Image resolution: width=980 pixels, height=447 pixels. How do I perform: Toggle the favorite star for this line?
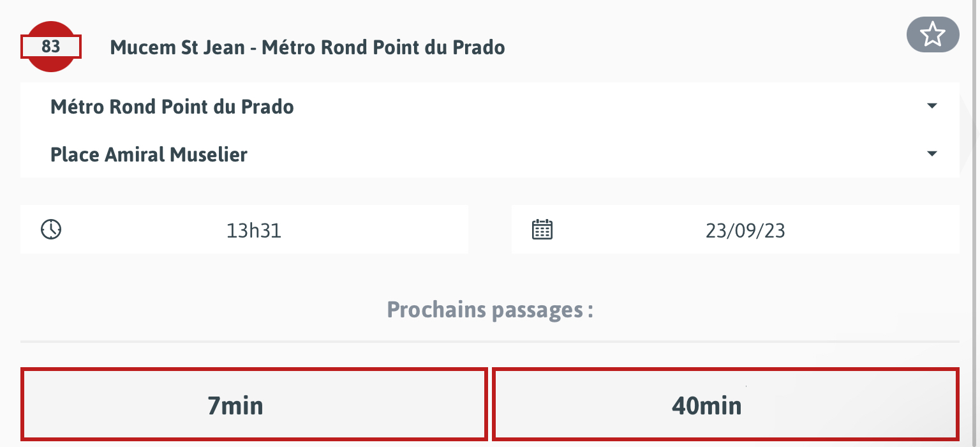[x=933, y=34]
